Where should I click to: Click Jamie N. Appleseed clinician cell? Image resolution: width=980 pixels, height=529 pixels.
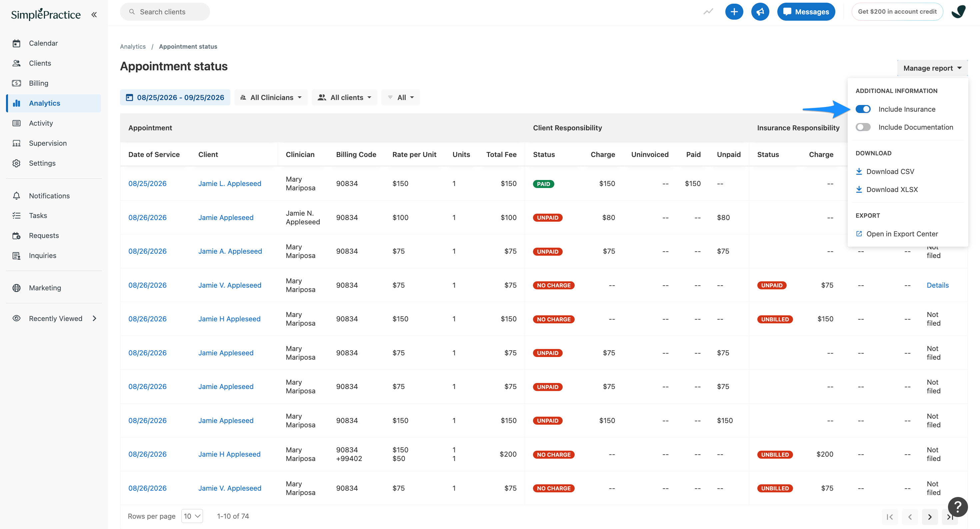(303, 218)
